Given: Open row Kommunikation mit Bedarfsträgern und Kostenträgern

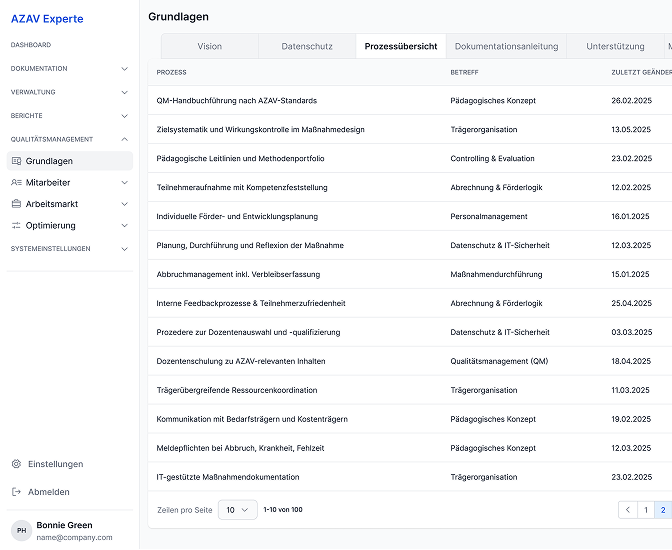Looking at the screenshot, I should click(410, 419).
